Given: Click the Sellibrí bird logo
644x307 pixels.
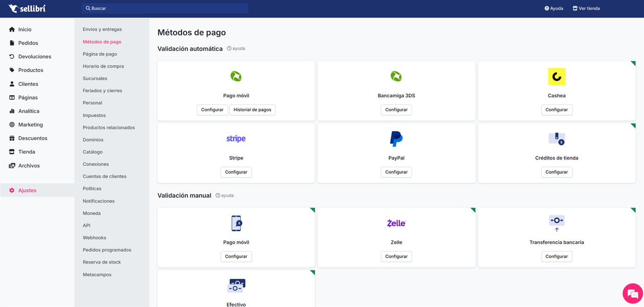Looking at the screenshot, I should tap(13, 8).
